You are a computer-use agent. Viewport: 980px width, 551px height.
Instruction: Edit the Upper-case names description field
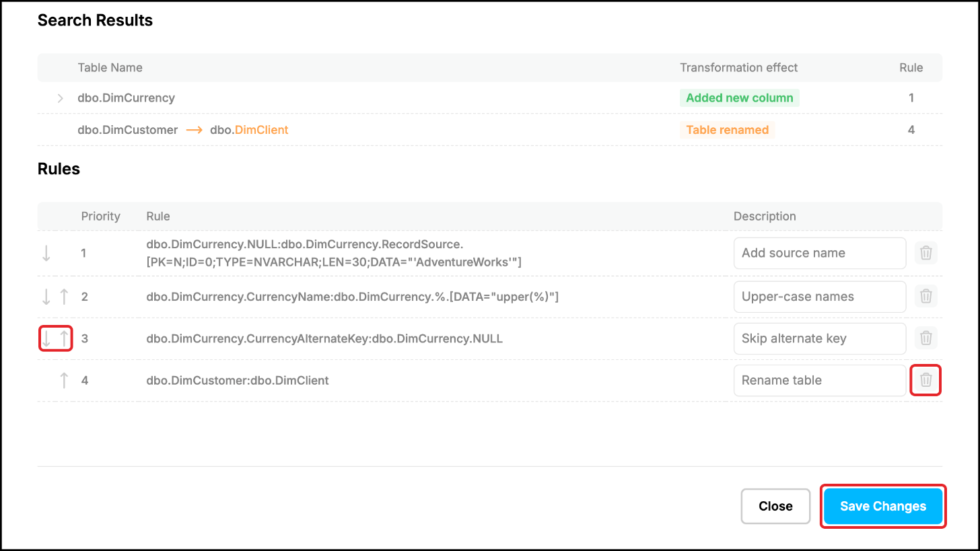pos(820,297)
